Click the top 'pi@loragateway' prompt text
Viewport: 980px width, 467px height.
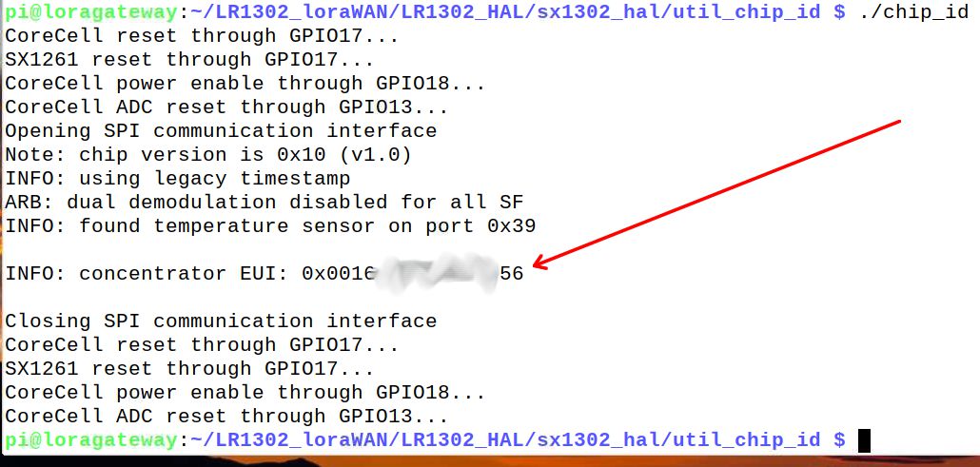point(91,12)
